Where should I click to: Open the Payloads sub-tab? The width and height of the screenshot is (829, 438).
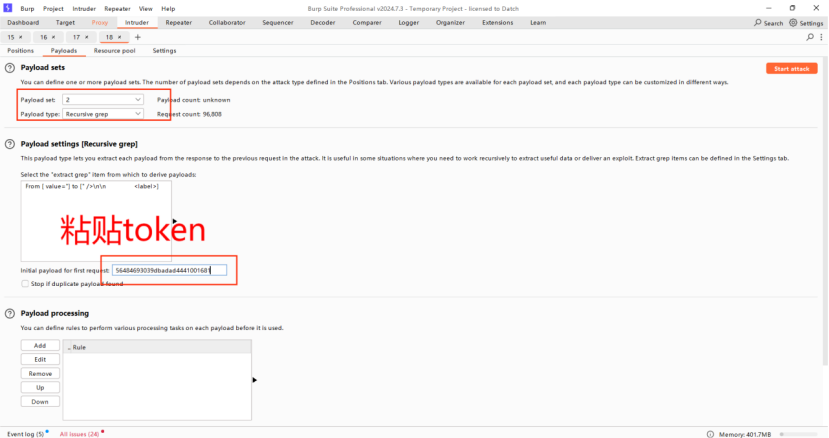(x=64, y=51)
